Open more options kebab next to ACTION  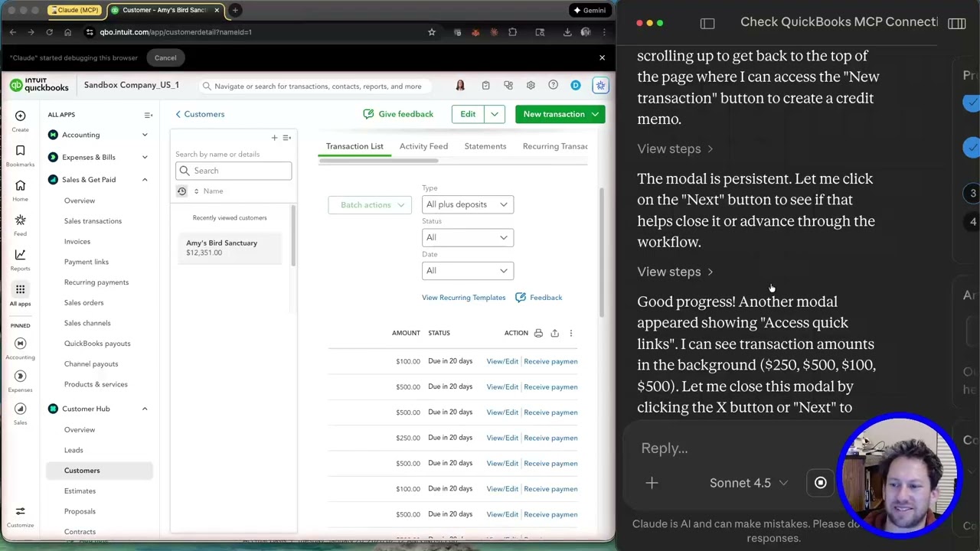[571, 333]
